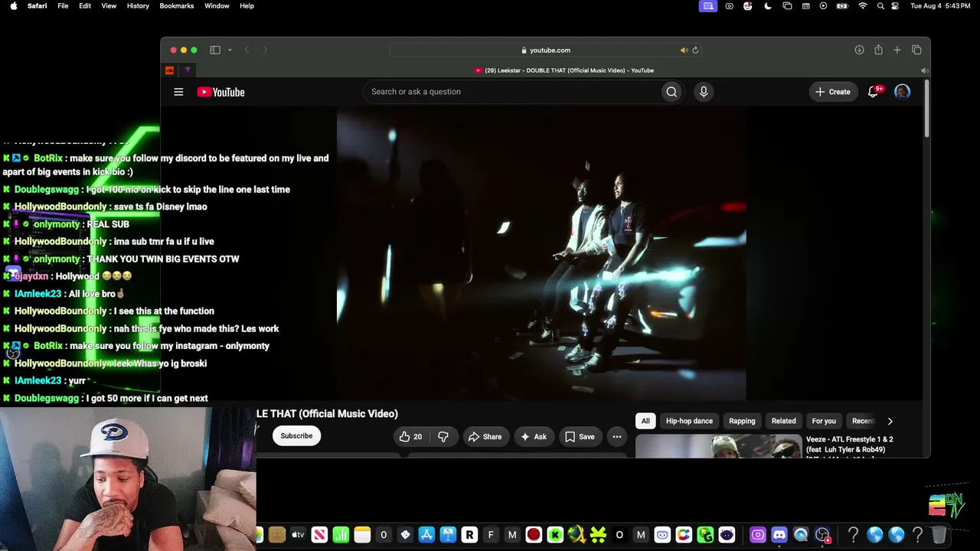Toggle Focus moon icon in menu bar

click(x=768, y=6)
